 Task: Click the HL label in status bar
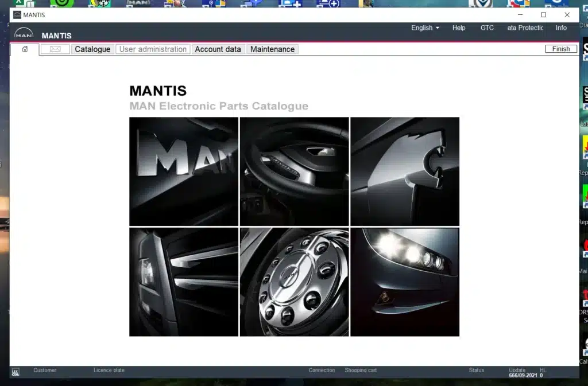coord(543,370)
